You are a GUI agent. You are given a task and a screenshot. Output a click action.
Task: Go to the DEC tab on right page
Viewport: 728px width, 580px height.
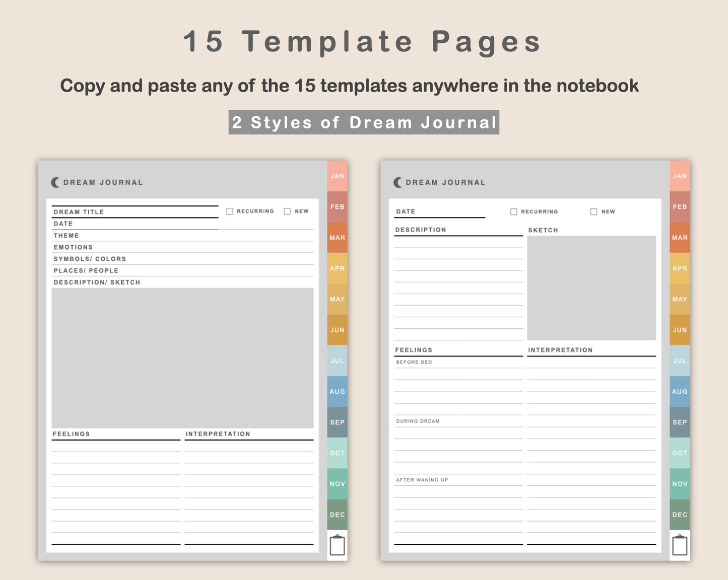680,515
